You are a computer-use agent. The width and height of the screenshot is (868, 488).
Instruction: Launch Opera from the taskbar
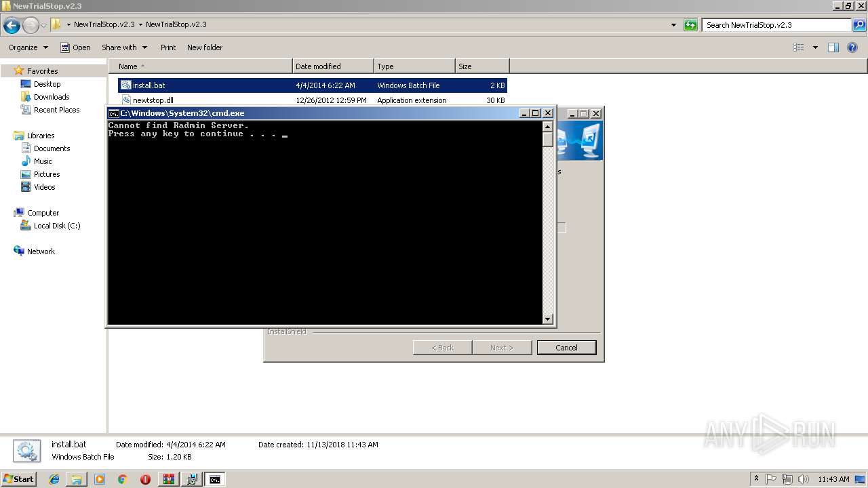(145, 479)
